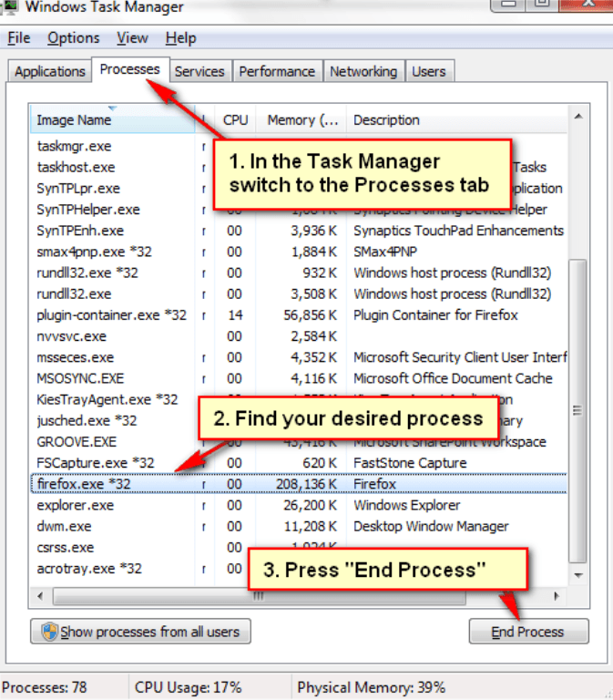
Task: Click the horizontal scrollbar right arrow
Action: pos(557,596)
